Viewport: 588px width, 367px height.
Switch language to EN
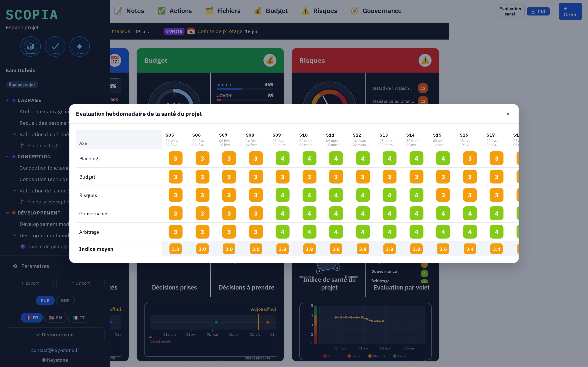click(55, 318)
